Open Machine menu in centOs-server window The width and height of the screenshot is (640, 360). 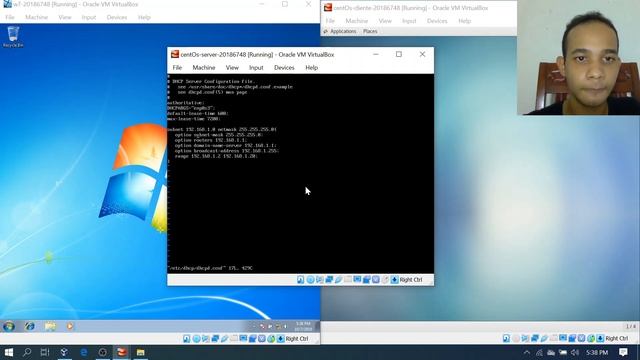(x=204, y=68)
